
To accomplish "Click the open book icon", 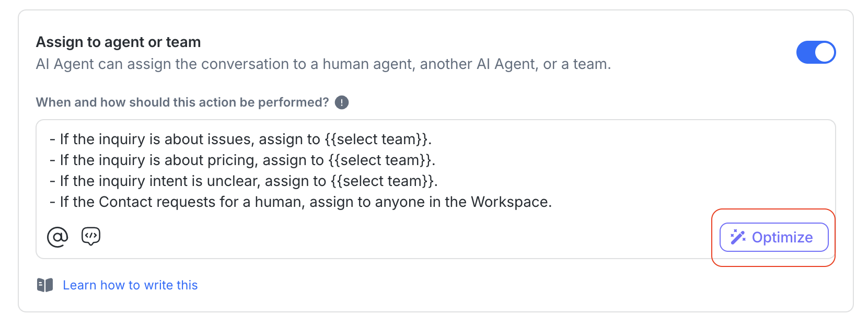I will point(45,285).
